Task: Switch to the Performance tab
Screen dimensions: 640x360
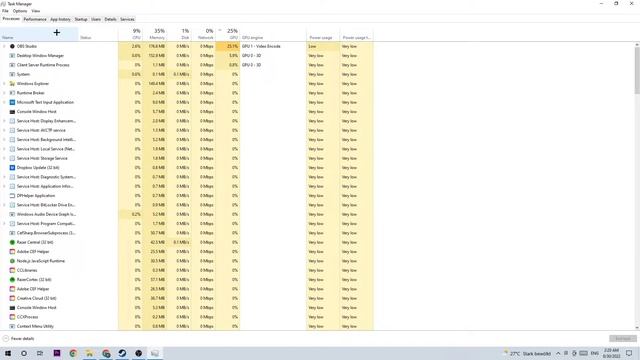Action: click(x=35, y=19)
